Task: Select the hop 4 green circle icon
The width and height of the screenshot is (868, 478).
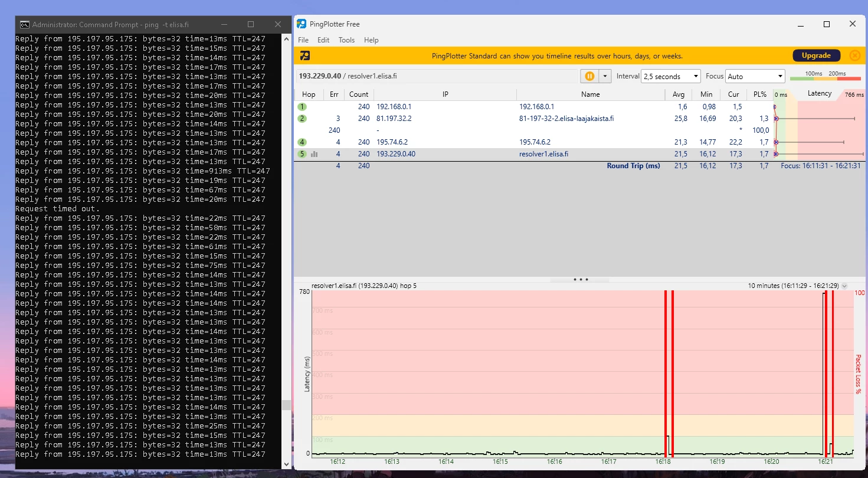Action: point(302,142)
